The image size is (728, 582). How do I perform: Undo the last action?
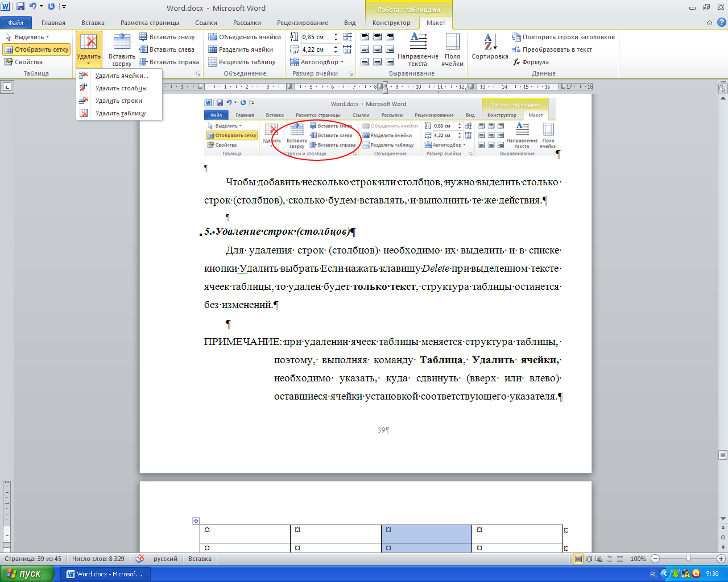(32, 7)
